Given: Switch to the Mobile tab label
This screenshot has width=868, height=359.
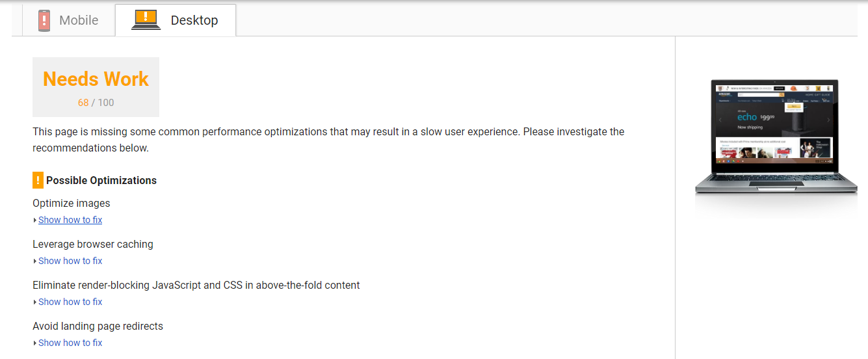Looking at the screenshot, I should click(x=79, y=20).
